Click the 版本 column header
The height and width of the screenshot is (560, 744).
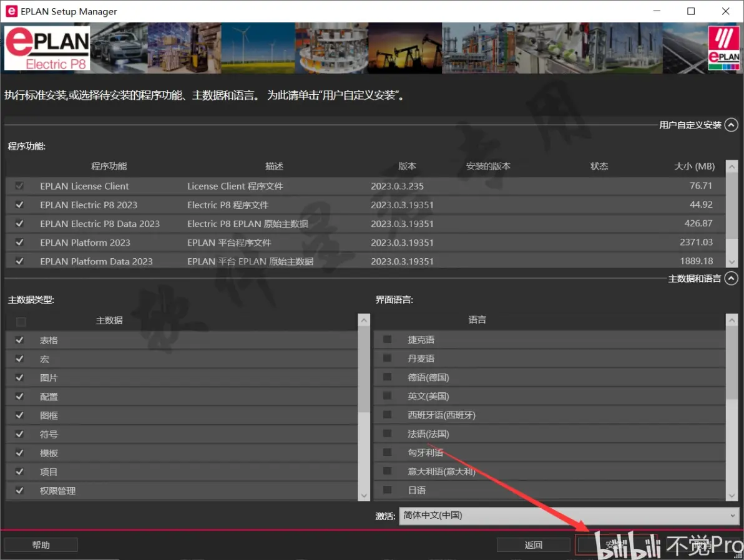[407, 167]
